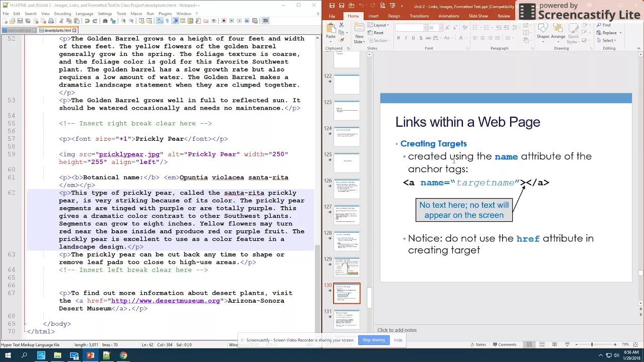Viewport: 644px width, 362px height.
Task: Toggle the Notes pane button in status bar
Action: click(478, 344)
